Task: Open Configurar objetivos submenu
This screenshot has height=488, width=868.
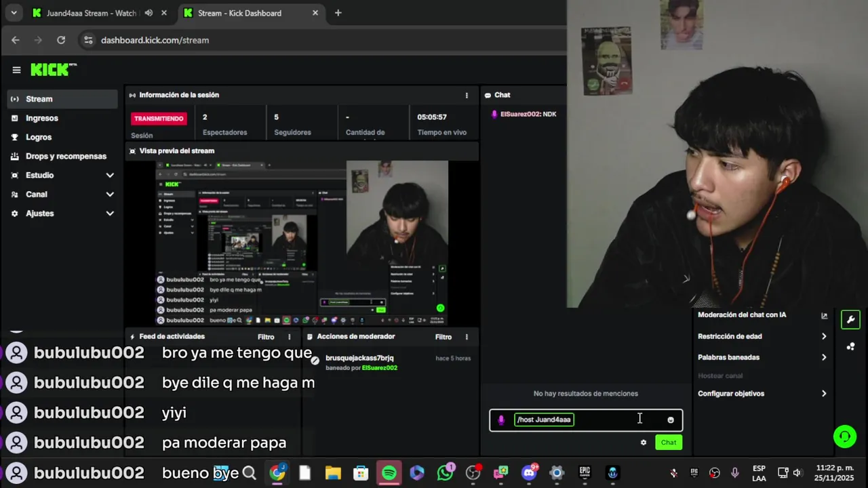Action: pyautogui.click(x=762, y=394)
